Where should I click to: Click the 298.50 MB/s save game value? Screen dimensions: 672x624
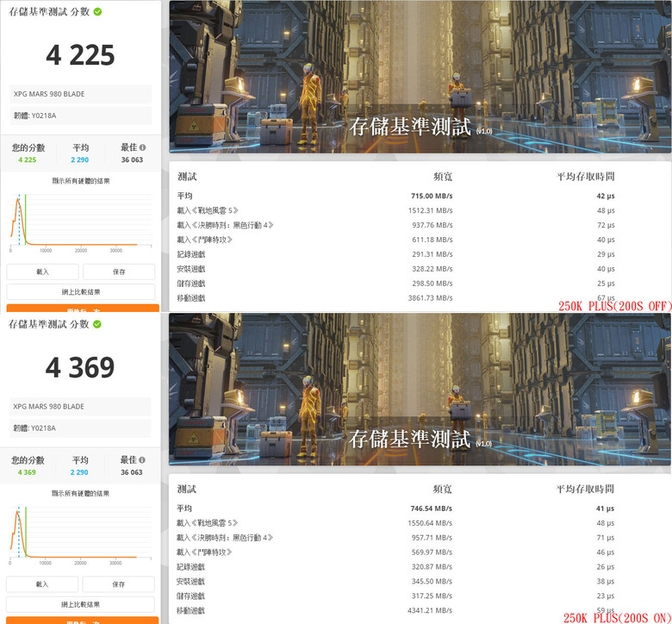432,284
